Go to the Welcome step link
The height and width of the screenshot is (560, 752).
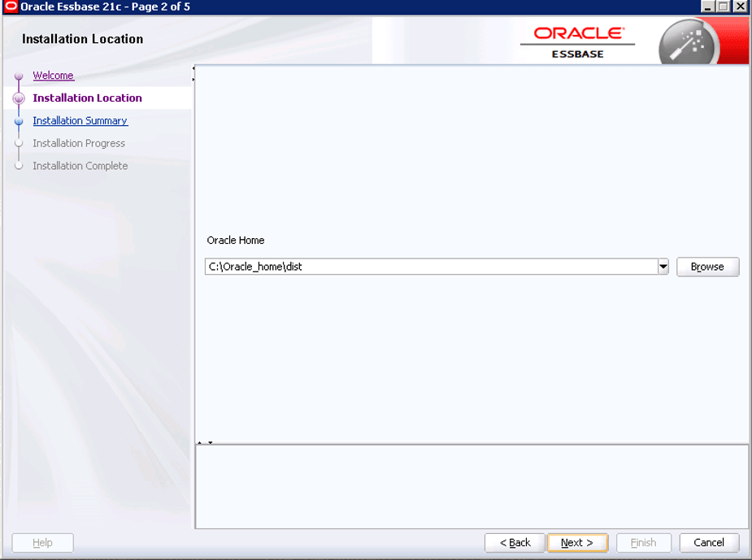click(53, 76)
